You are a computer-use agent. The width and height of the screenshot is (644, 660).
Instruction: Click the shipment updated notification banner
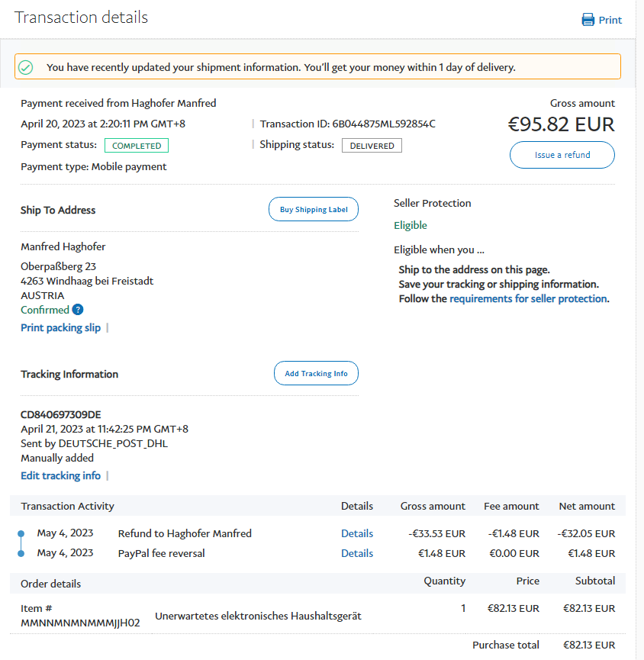pos(317,67)
